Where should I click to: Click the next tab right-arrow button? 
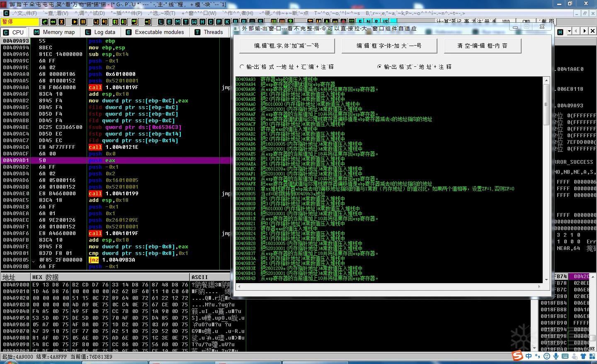pyautogui.click(x=585, y=32)
